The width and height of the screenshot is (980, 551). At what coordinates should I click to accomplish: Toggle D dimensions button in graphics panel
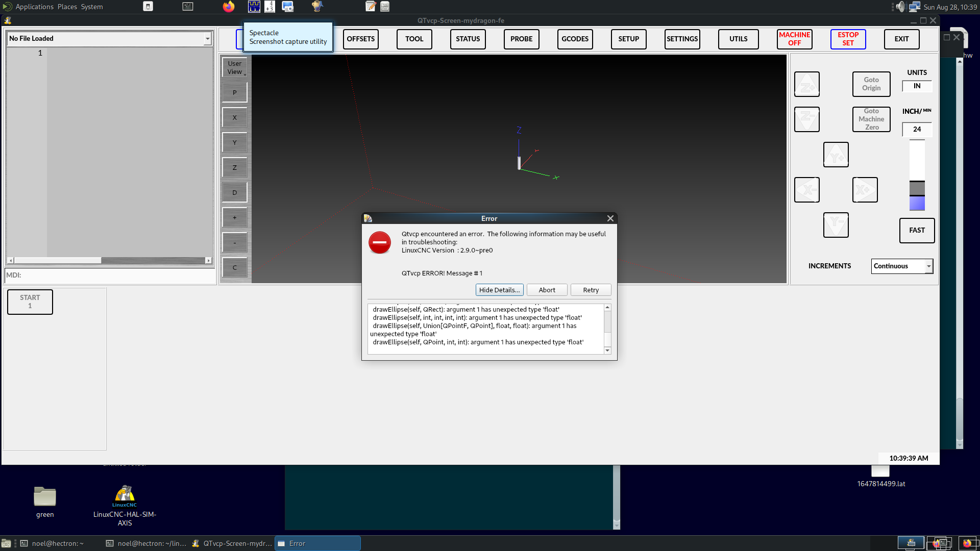click(235, 193)
